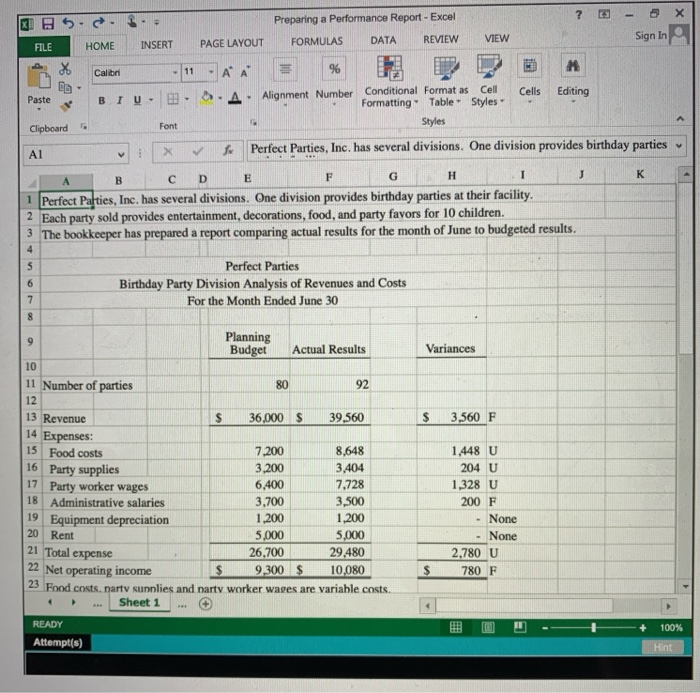The width and height of the screenshot is (700, 693).
Task: Click the vertical scrollbar up arrow
Action: 685,174
